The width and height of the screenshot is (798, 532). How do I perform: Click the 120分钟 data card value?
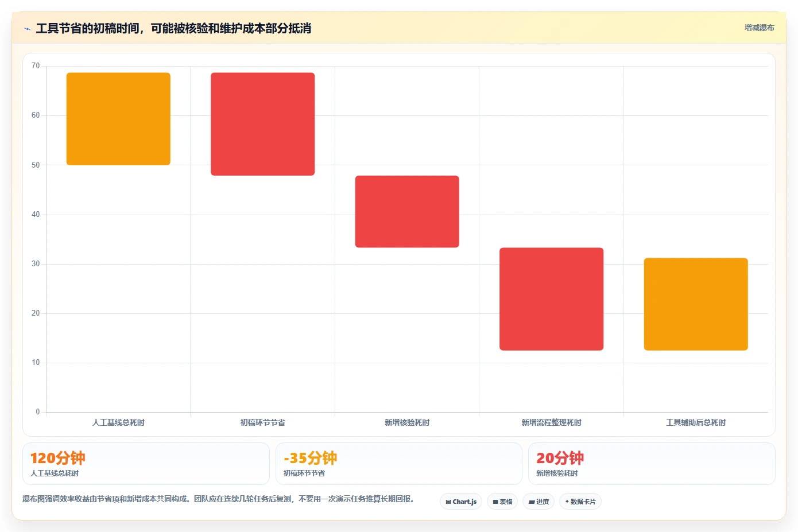[x=58, y=458]
